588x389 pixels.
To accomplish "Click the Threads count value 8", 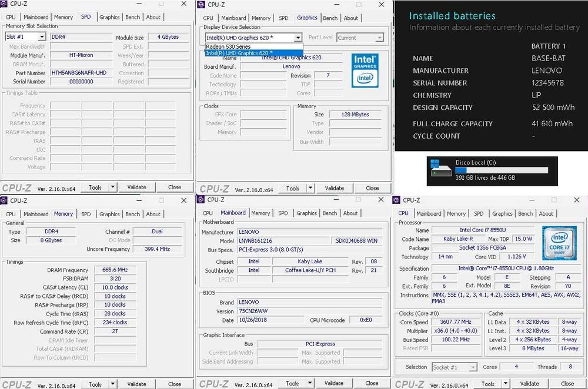I will tap(570, 367).
